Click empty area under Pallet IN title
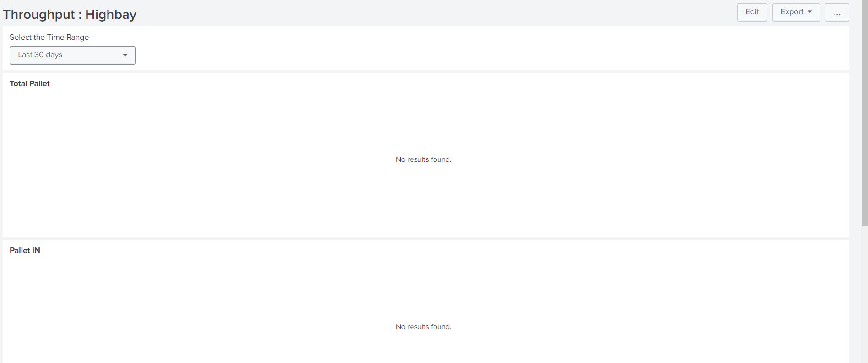Image resolution: width=868 pixels, height=363 pixels. click(x=183, y=289)
